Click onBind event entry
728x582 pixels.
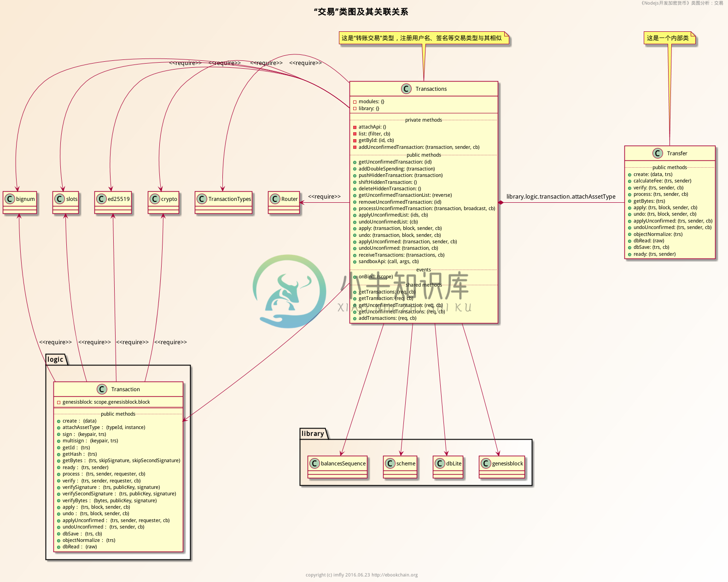[x=376, y=277]
